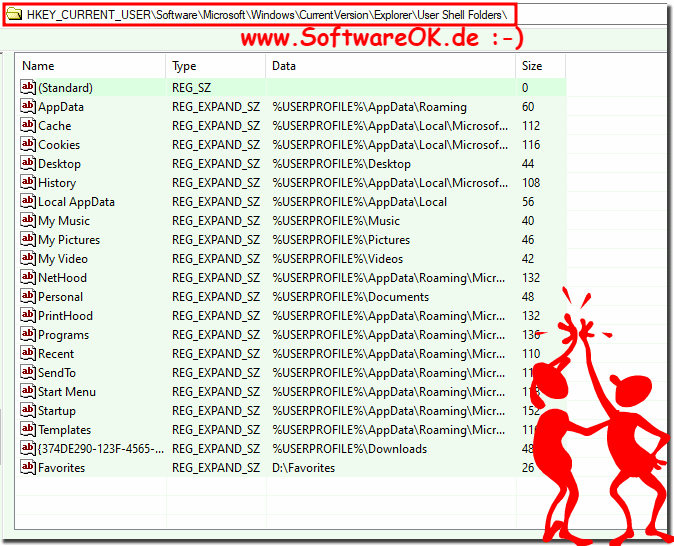Select the {374DE290-123F-4565-... value name
674x546 pixels.
[101, 448]
